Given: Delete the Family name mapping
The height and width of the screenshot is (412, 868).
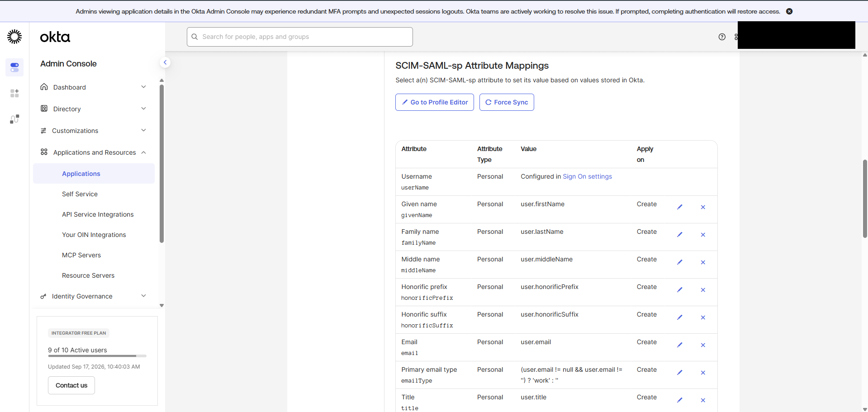Looking at the screenshot, I should pos(703,235).
